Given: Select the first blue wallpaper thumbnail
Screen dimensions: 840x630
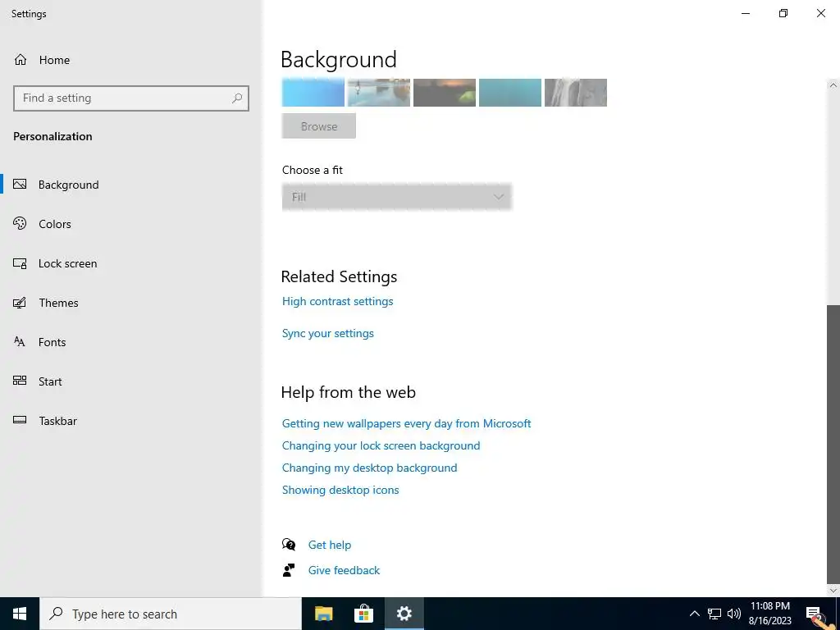Looking at the screenshot, I should click(313, 92).
